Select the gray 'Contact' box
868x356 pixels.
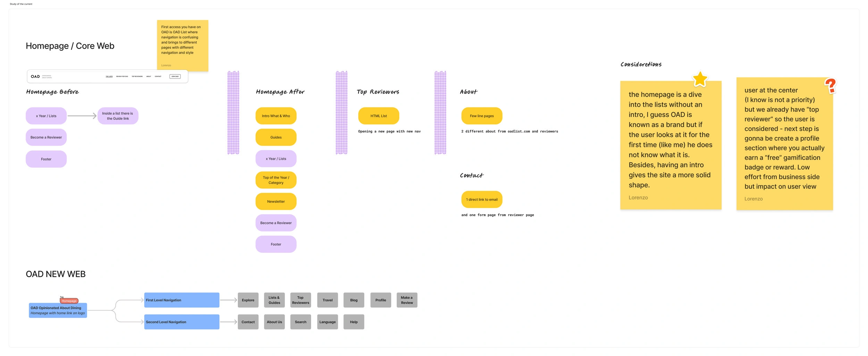coord(248,322)
